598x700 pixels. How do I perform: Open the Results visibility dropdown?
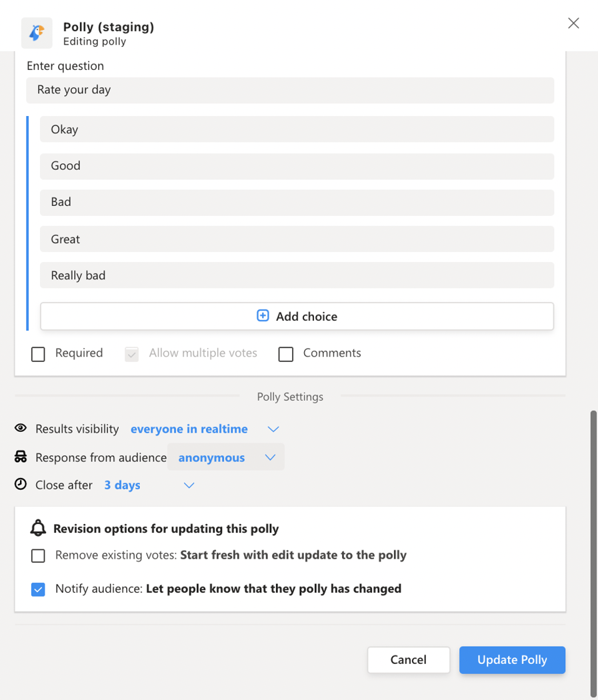pyautogui.click(x=273, y=429)
